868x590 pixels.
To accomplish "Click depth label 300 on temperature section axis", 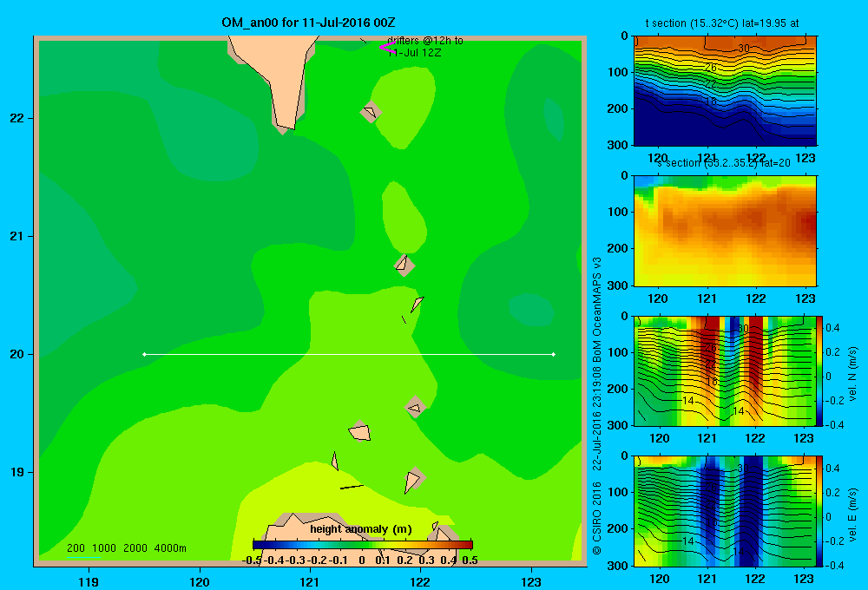I will coord(618,145).
